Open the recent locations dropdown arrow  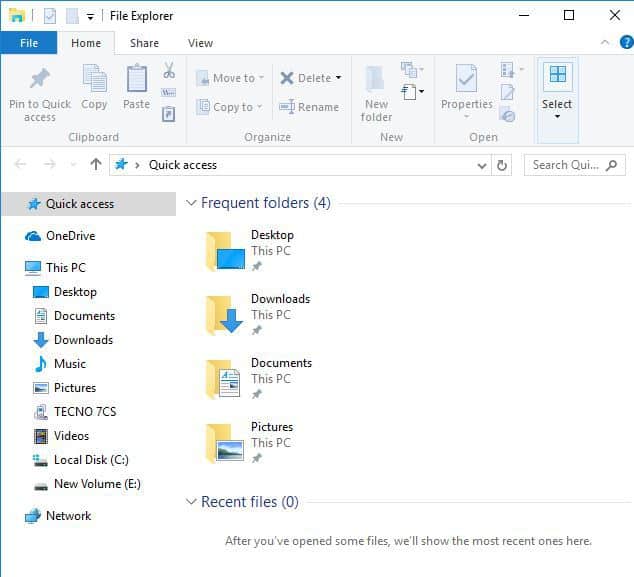click(x=73, y=165)
